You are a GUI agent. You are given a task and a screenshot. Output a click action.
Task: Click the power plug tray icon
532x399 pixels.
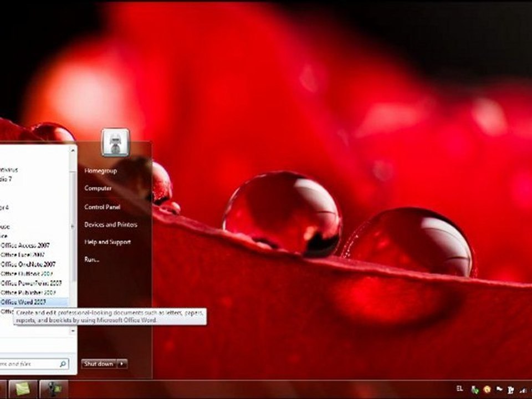coord(511,390)
